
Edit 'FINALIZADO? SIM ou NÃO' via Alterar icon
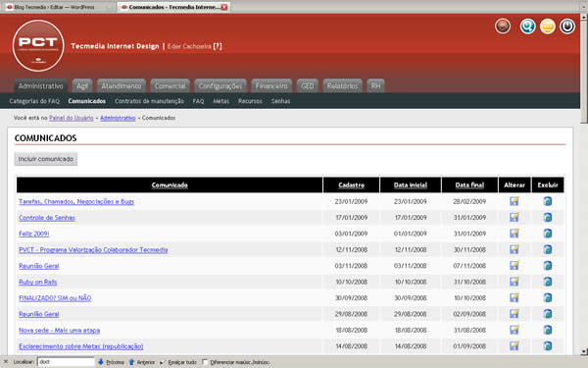click(514, 297)
